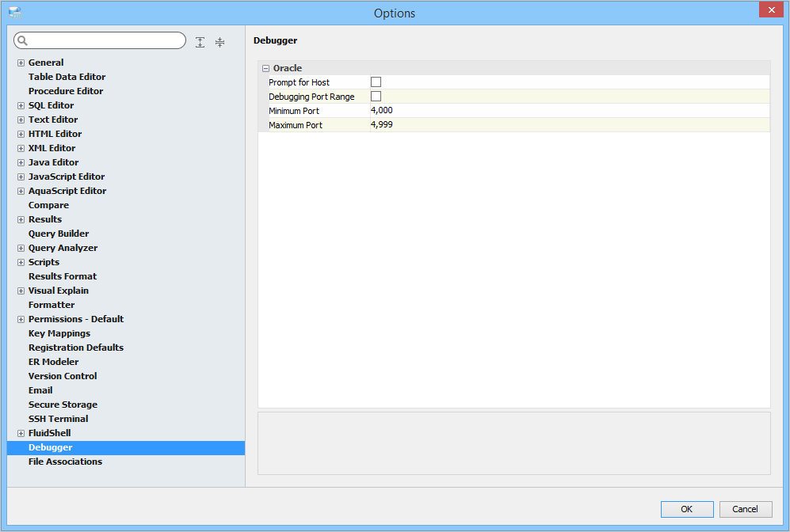Select the General tree label

[x=46, y=63]
